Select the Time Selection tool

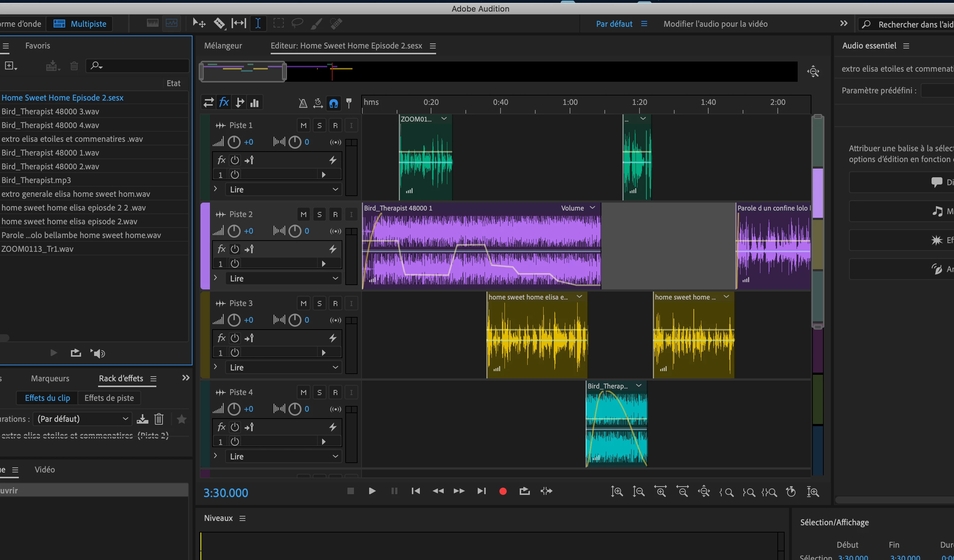258,24
